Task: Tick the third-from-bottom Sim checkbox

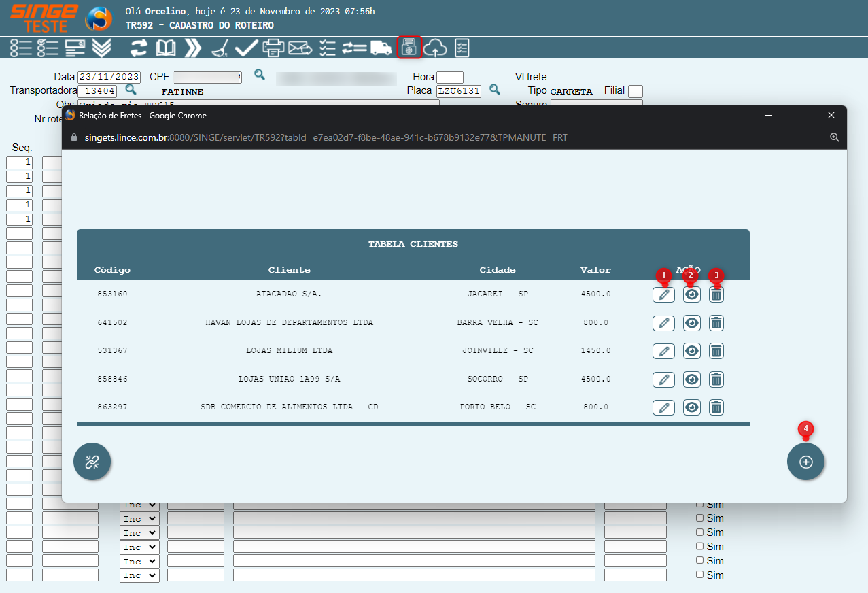Action: [699, 546]
